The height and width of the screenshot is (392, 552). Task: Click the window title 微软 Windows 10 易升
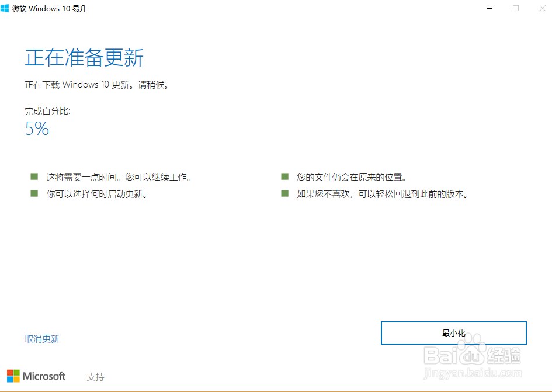click(49, 8)
